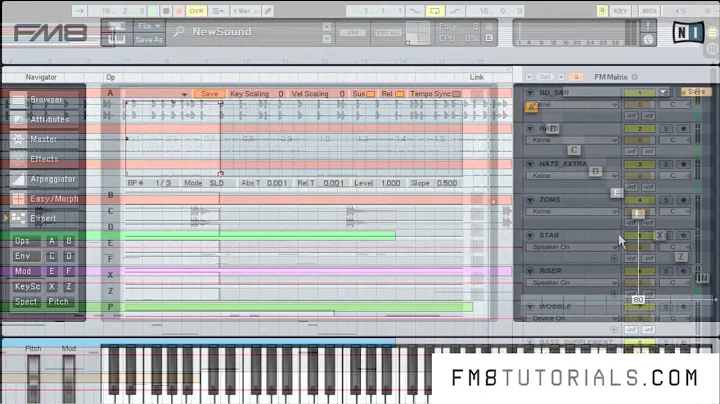Click operator Z in the FM Matrix
The height and width of the screenshot is (404, 720).
pyautogui.click(x=681, y=257)
